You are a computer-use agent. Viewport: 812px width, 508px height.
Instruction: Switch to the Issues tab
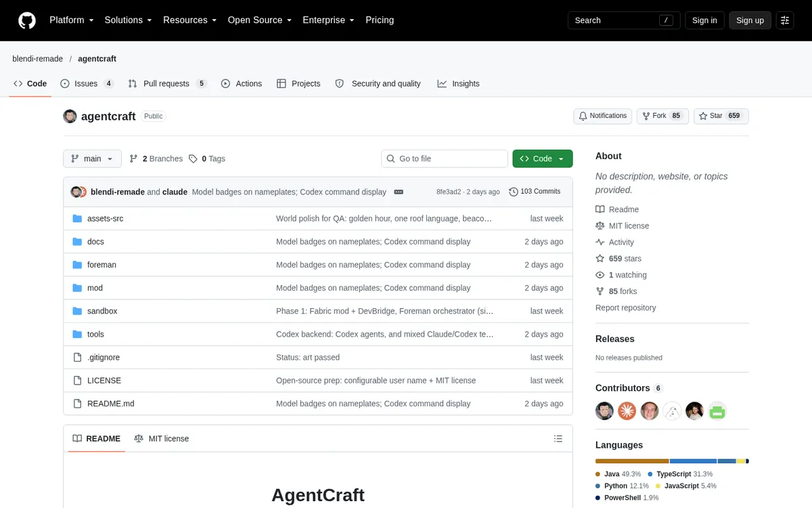coord(87,83)
